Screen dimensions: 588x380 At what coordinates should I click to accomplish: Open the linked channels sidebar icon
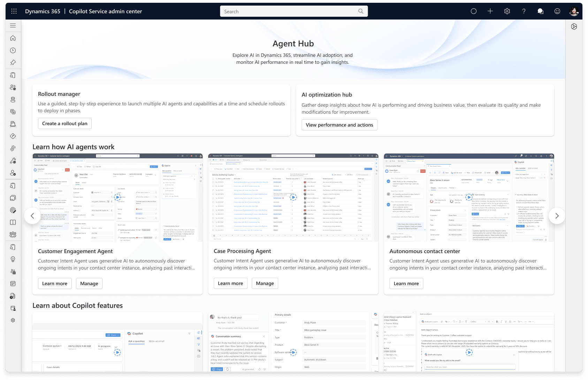click(13, 112)
